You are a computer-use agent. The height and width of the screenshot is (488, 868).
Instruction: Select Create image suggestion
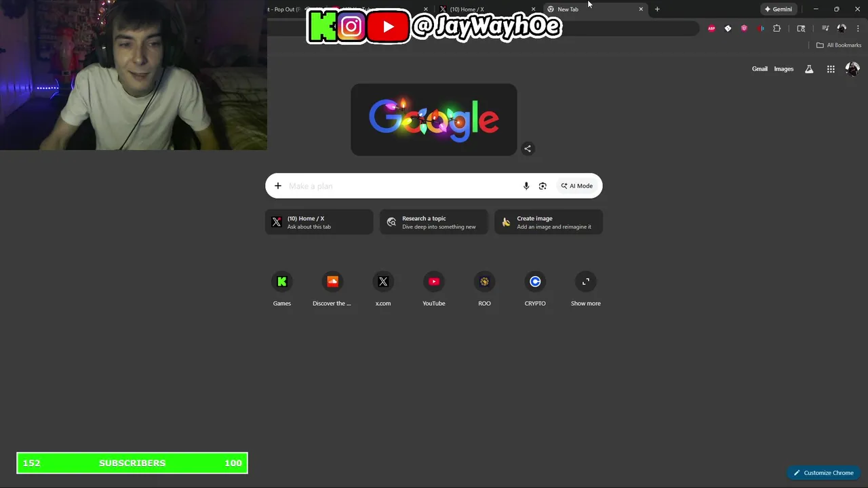549,222
